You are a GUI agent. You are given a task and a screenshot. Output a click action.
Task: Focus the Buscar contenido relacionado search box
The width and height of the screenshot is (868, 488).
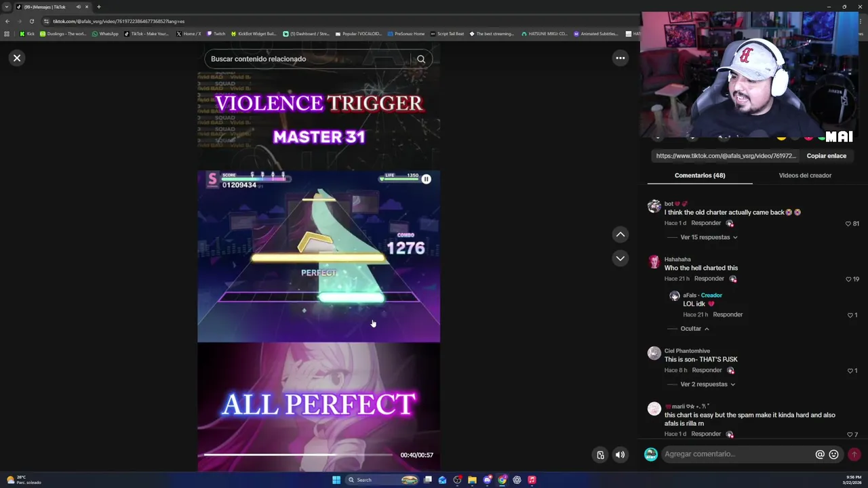pos(309,59)
